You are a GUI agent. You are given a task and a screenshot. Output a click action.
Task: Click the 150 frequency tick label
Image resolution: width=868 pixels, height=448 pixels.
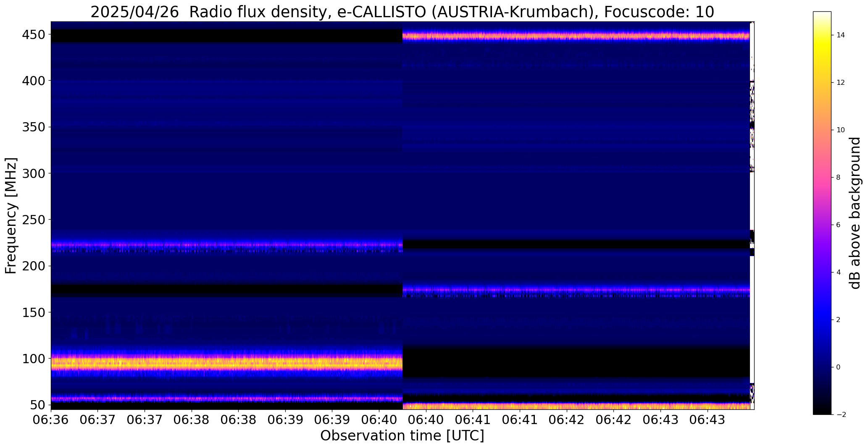pos(33,312)
